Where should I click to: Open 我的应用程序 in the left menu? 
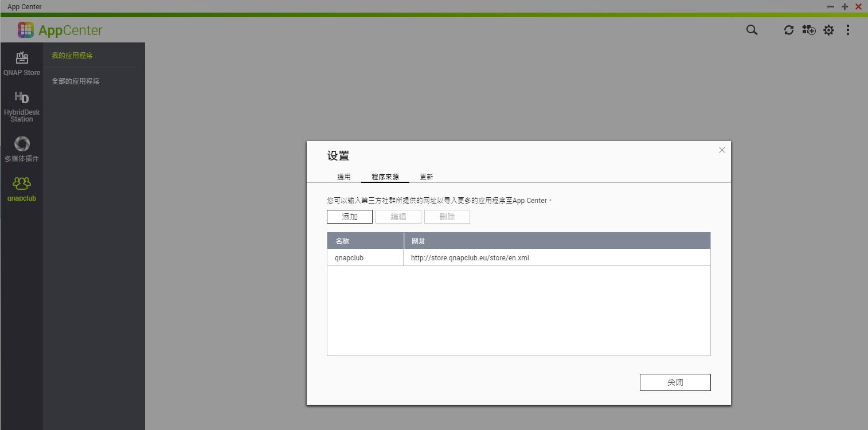pos(72,56)
